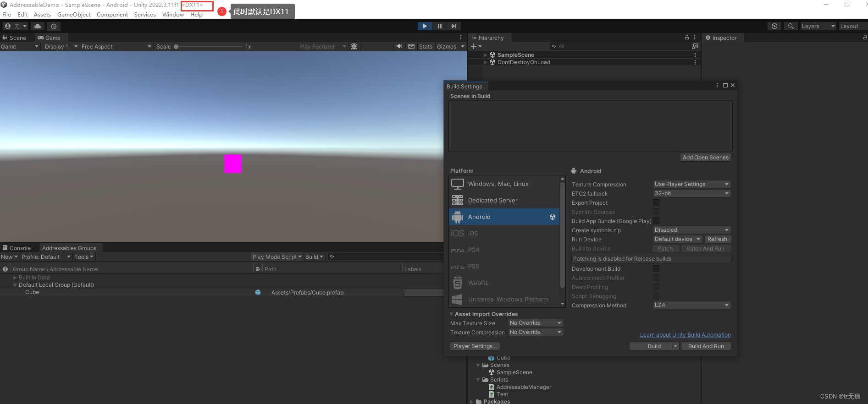Collapse the Asset Import Overrides section
Viewport: 868px width, 404px height.
pyautogui.click(x=452, y=314)
